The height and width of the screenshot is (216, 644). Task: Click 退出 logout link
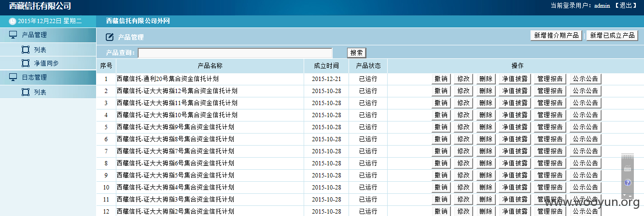(625, 6)
